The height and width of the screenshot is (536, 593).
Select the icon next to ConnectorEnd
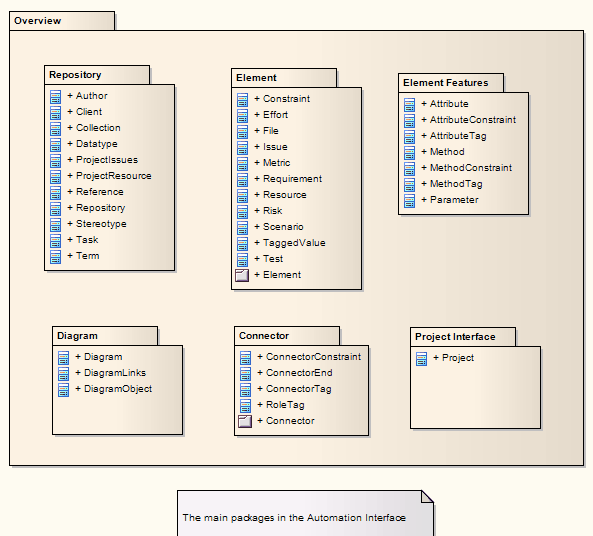tap(245, 373)
